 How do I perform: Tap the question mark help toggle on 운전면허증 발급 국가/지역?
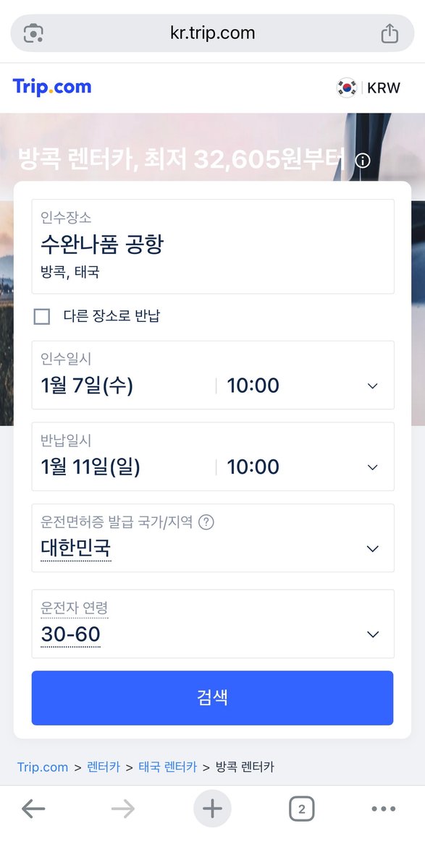pyautogui.click(x=208, y=520)
